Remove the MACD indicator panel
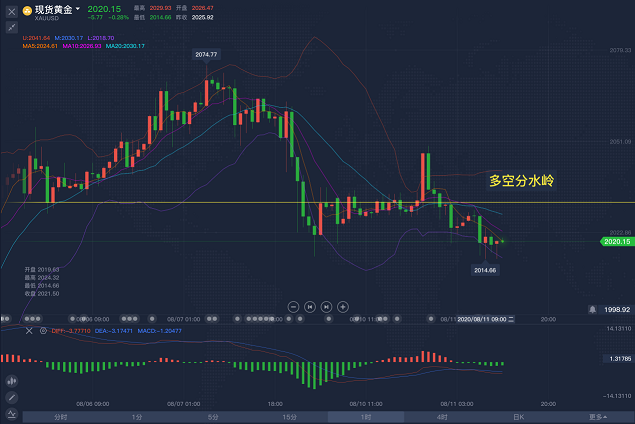The image size is (635, 424). (27, 329)
